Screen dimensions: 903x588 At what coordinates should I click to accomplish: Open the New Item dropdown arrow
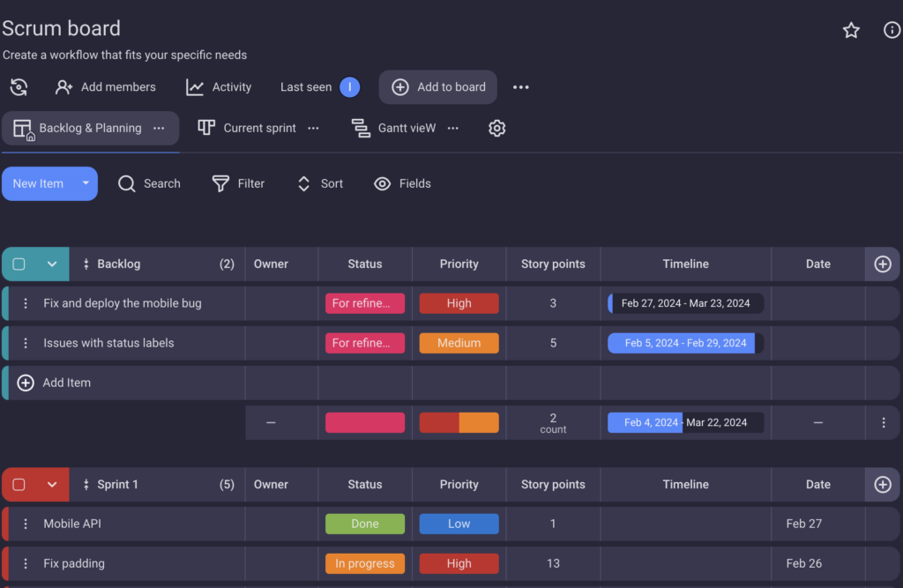click(86, 183)
